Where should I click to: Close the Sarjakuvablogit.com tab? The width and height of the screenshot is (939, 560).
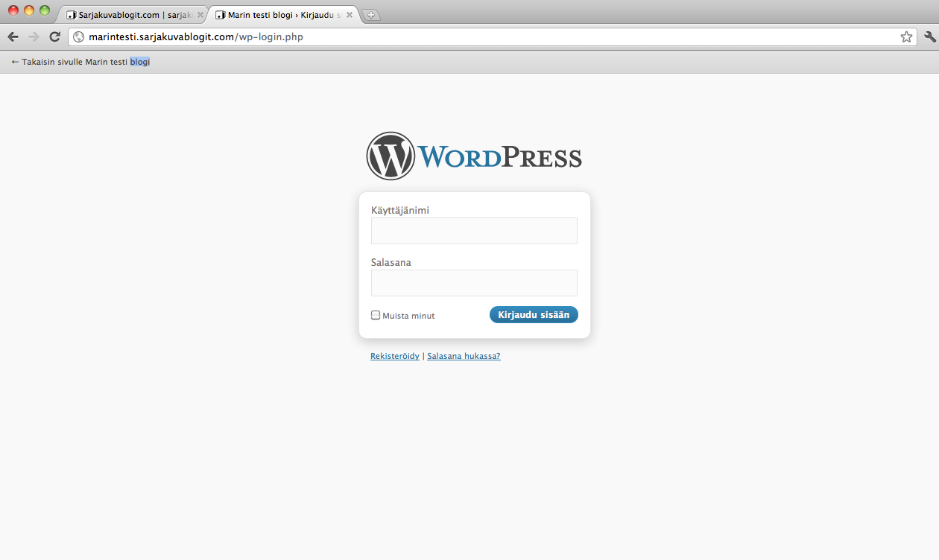point(200,15)
